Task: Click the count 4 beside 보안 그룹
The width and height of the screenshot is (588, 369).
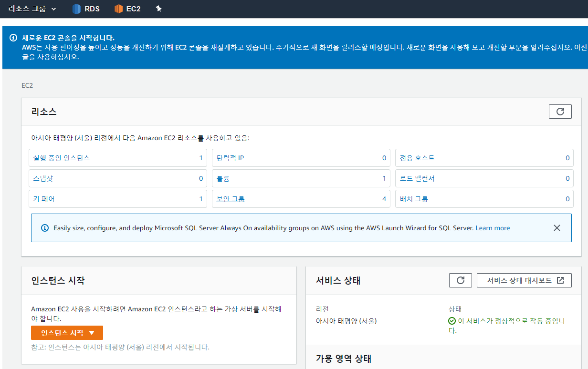Action: pos(384,199)
